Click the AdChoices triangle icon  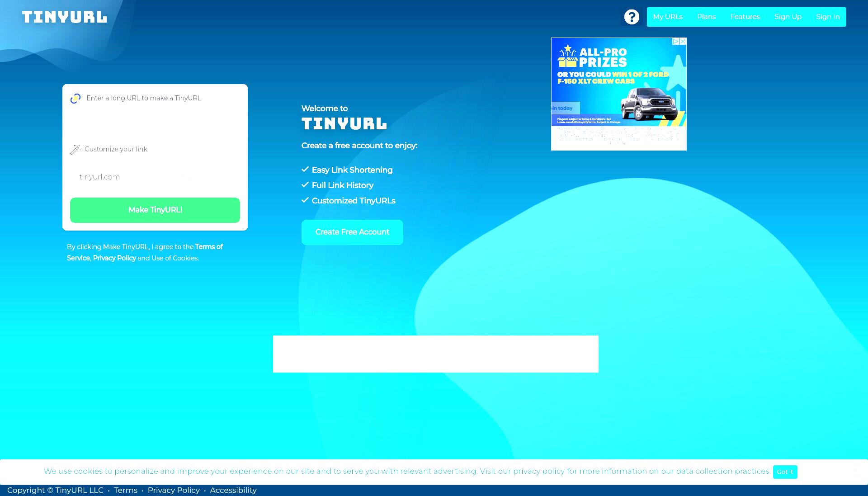pyautogui.click(x=675, y=41)
